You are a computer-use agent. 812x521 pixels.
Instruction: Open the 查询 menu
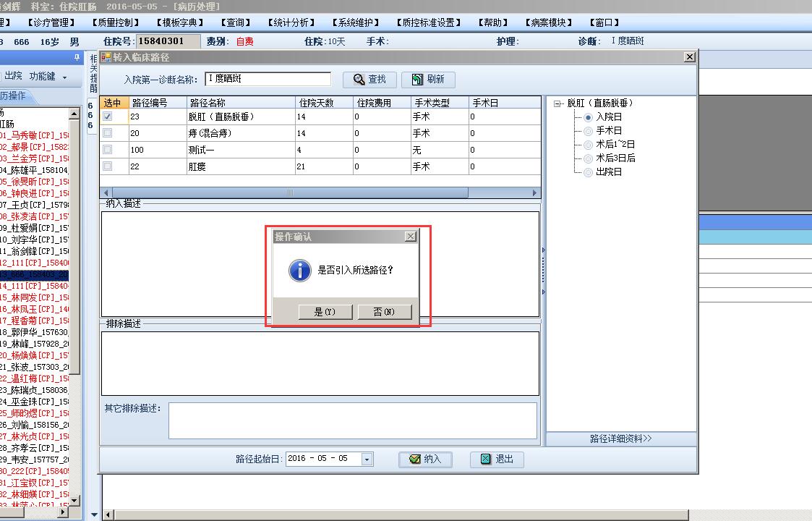click(236, 23)
